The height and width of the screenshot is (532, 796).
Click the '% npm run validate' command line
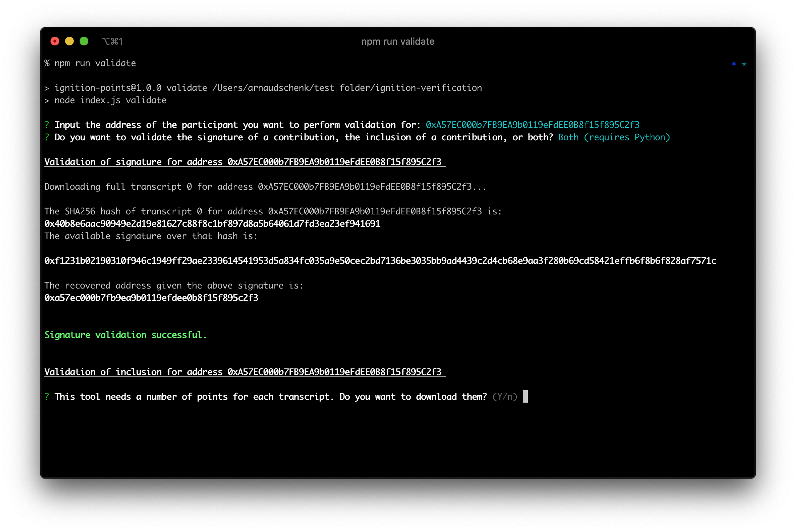click(x=90, y=63)
